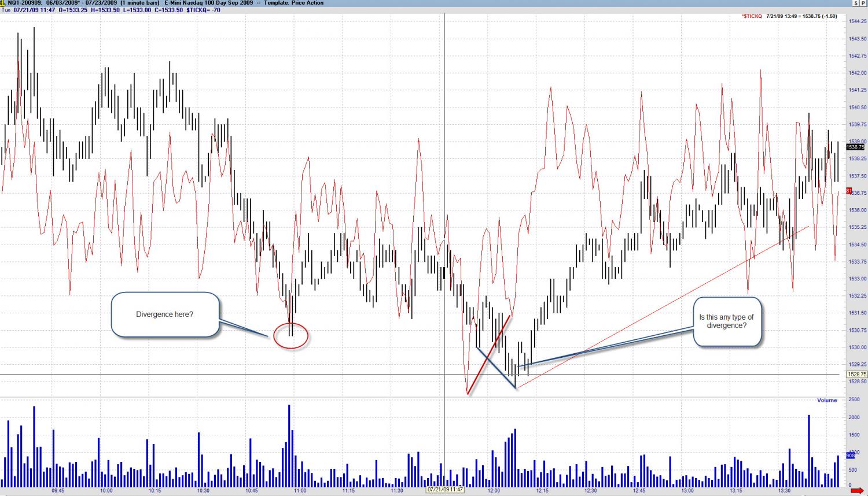Viewport: 868px width, 496px height.
Task: Select the thick red trend line near 12:00
Action: coord(488,355)
